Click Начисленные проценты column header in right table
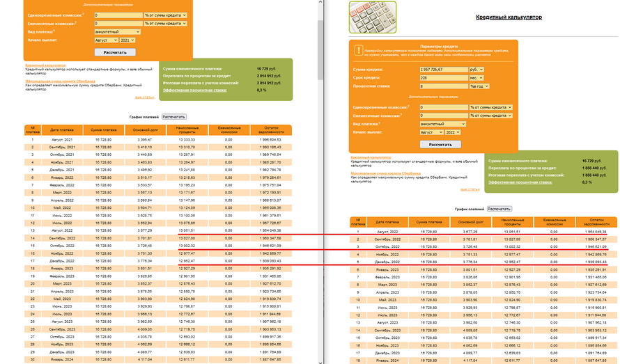The image size is (620, 364). pos(513,222)
